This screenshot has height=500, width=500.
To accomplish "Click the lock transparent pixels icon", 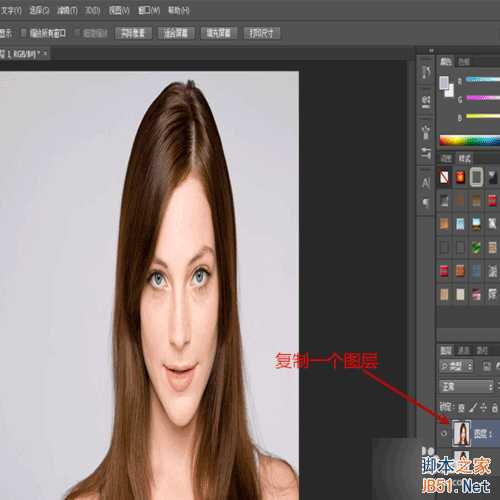I will click(461, 407).
